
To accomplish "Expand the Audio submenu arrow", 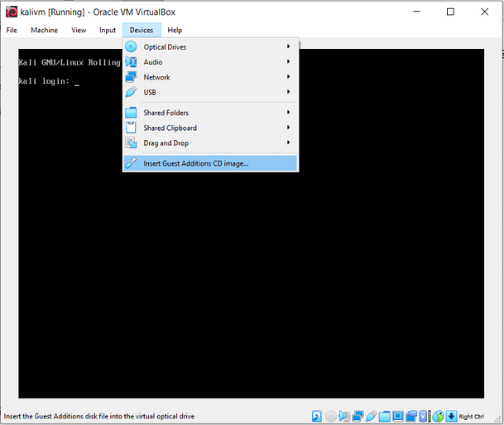I will (x=288, y=61).
